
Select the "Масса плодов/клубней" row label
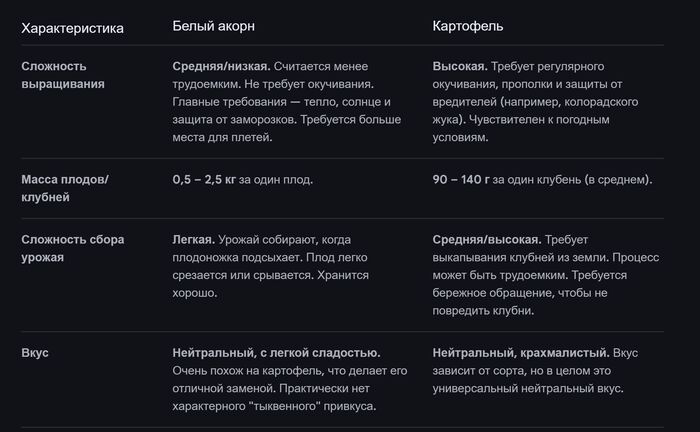[x=65, y=188]
